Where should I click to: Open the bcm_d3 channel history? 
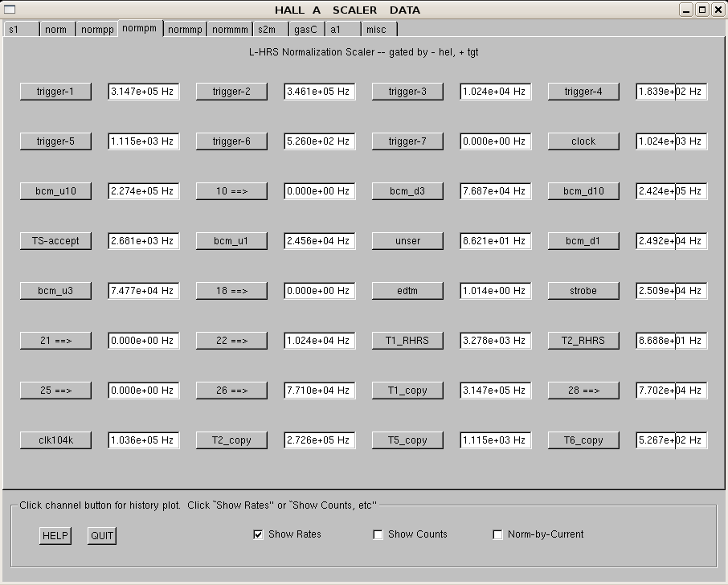[x=407, y=191]
